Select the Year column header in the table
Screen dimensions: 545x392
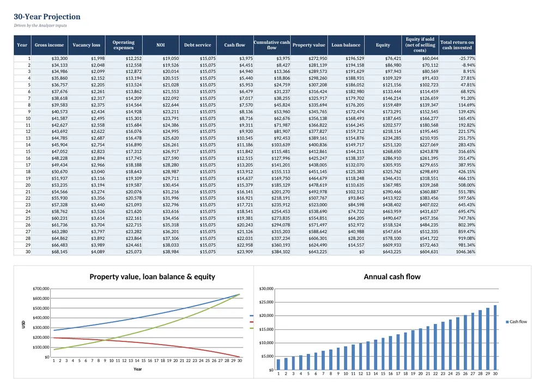(22, 45)
